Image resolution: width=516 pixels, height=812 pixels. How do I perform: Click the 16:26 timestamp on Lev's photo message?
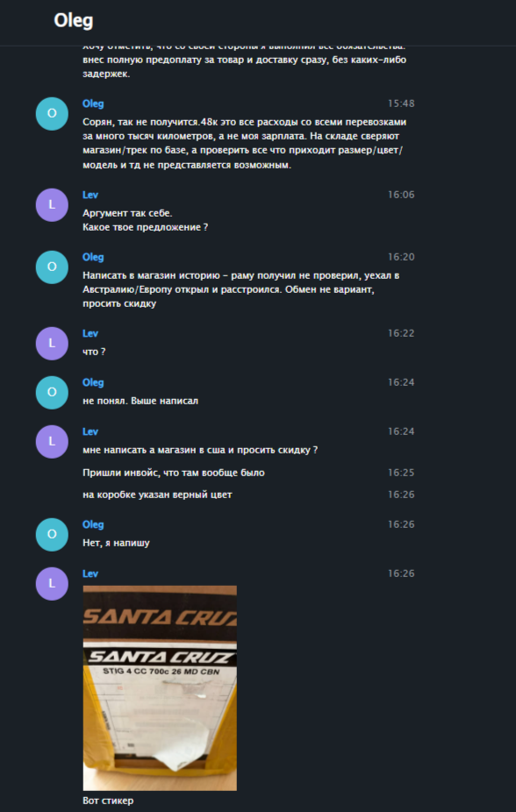click(x=401, y=573)
